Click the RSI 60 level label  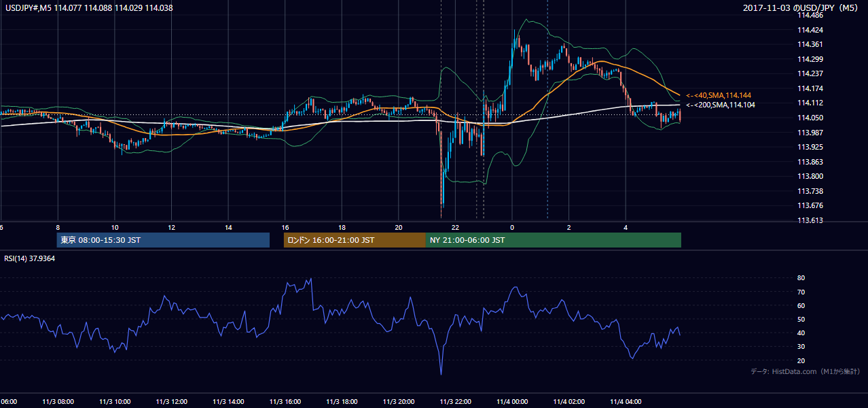(x=801, y=305)
